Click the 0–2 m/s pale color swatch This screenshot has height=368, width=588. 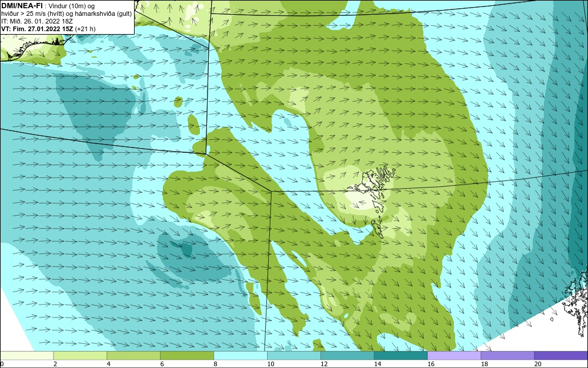coord(26,355)
